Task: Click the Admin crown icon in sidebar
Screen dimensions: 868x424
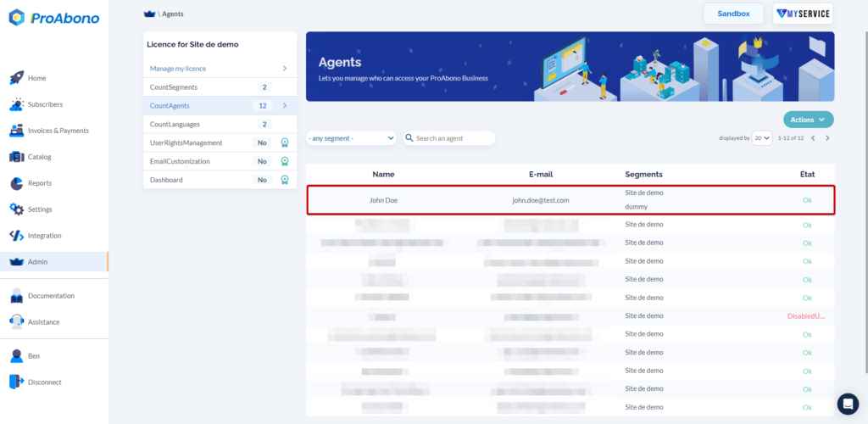Action: coord(17,262)
